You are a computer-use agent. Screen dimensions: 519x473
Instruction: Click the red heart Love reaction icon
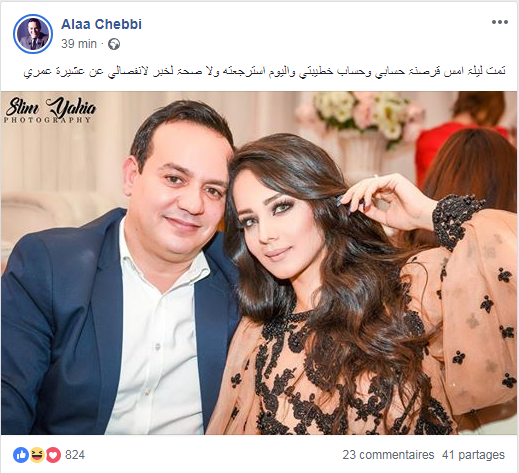point(53,455)
